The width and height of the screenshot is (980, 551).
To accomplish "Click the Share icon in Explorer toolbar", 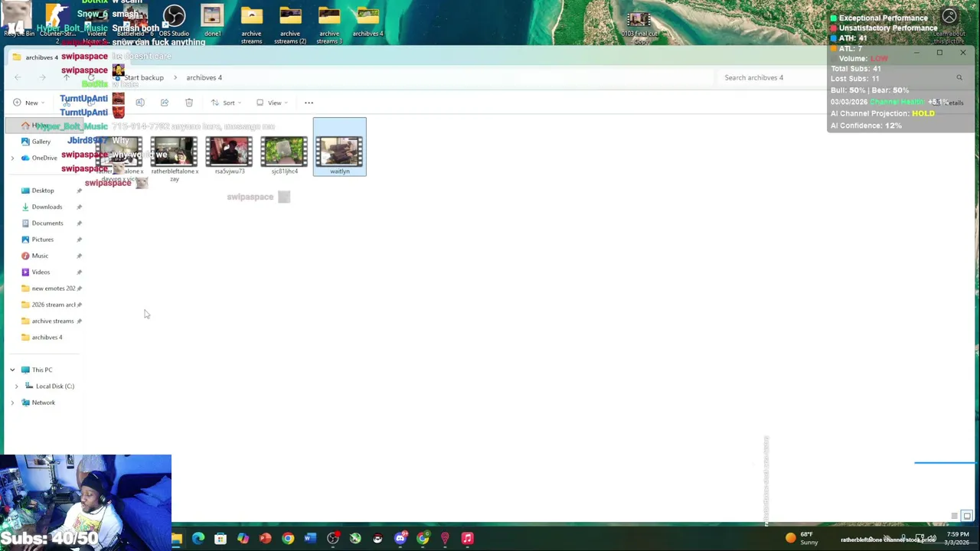I will pyautogui.click(x=165, y=103).
